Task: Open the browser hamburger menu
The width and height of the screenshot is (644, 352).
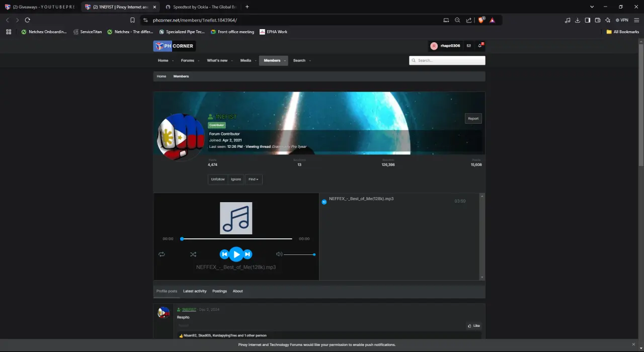Action: pyautogui.click(x=636, y=20)
